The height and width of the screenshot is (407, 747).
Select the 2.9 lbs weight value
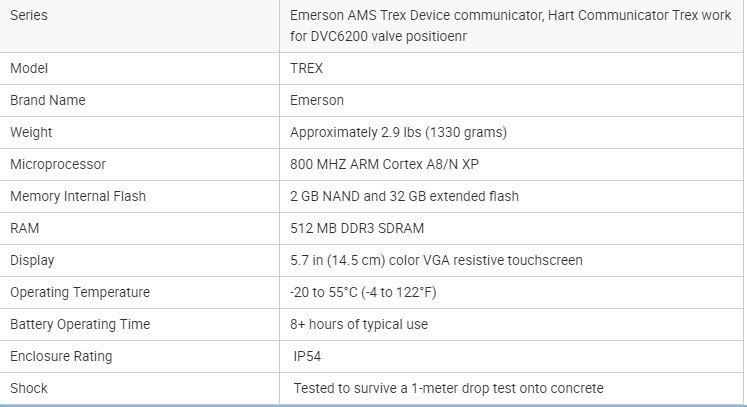point(398,132)
